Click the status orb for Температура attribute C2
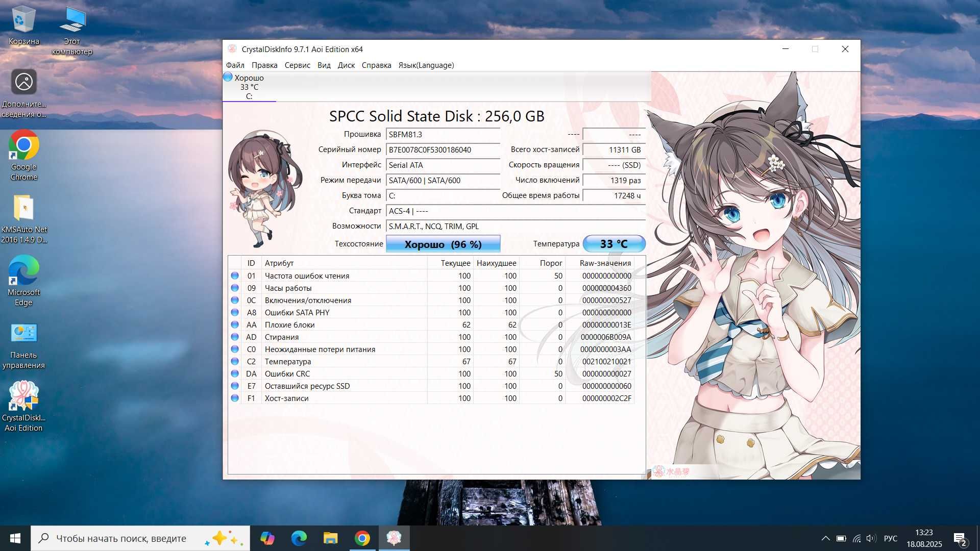Image resolution: width=980 pixels, height=551 pixels. (x=235, y=361)
